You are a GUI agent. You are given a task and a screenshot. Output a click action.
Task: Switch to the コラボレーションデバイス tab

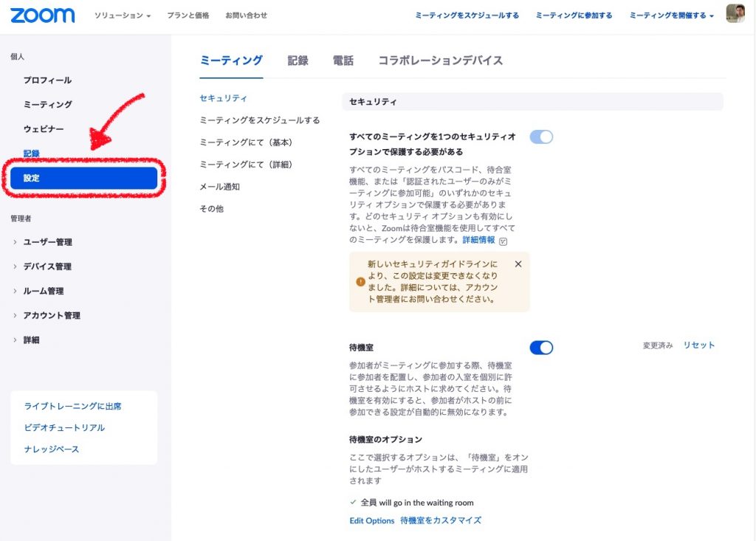(x=440, y=61)
